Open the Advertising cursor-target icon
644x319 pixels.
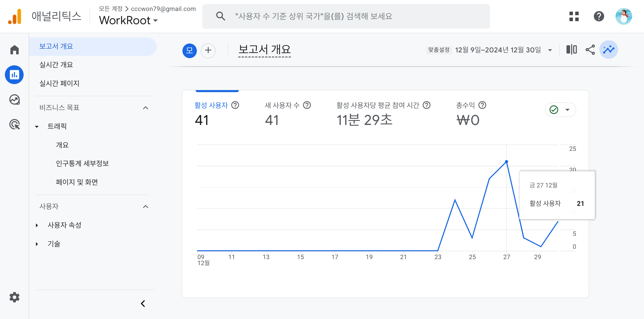coord(14,124)
